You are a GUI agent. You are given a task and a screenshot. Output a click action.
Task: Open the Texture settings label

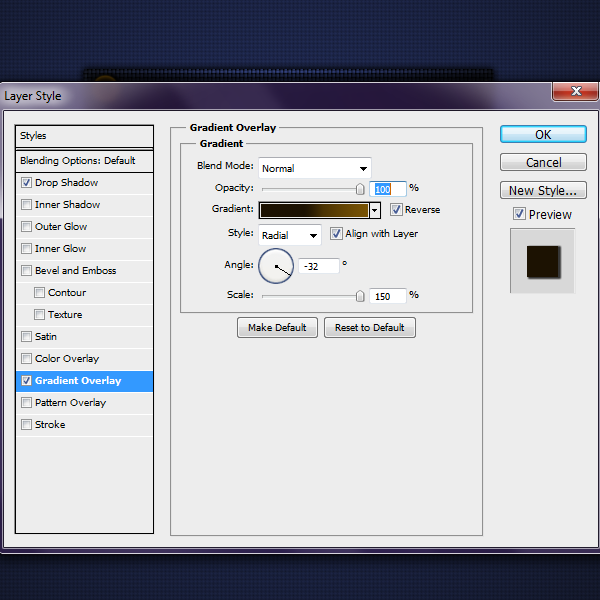65,315
